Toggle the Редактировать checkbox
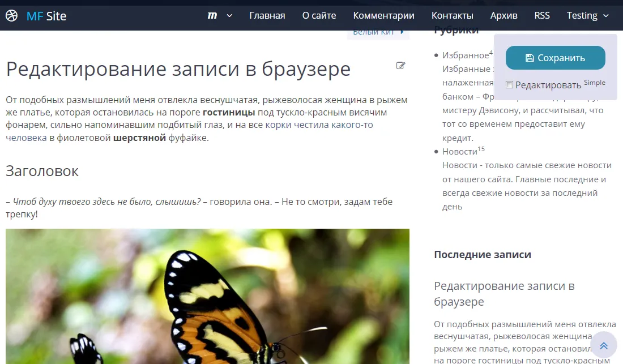Viewport: 623px width, 364px height. 509,85
